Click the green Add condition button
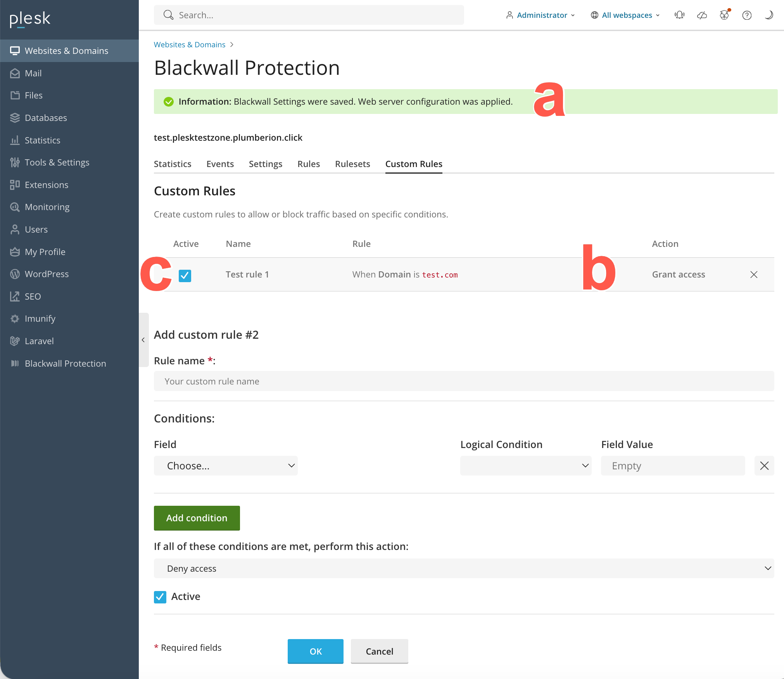This screenshot has height=679, width=784. 197,518
